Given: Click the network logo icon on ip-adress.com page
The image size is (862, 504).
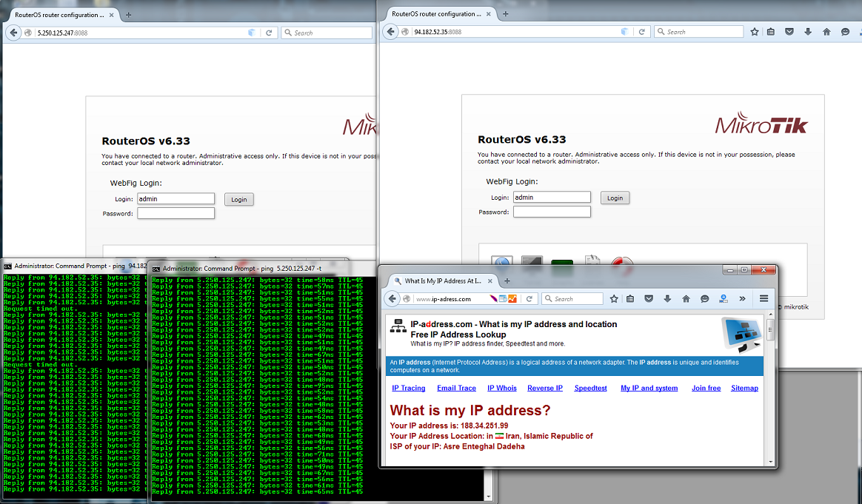Looking at the screenshot, I should pos(398,327).
